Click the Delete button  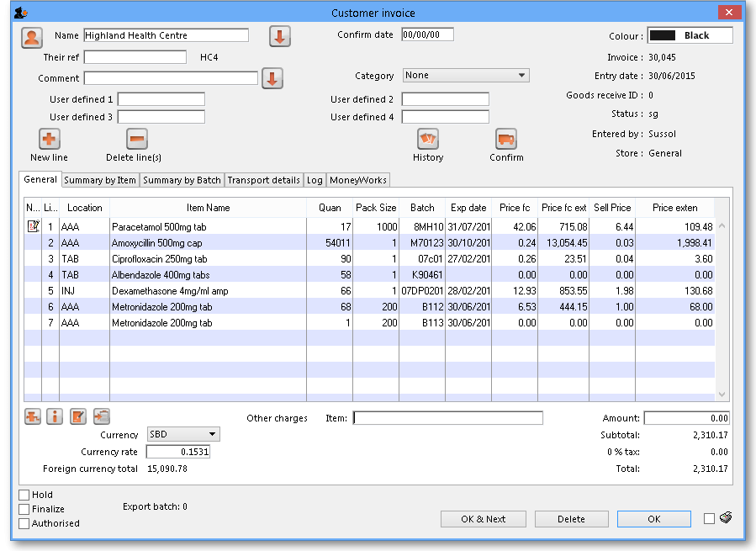click(571, 519)
